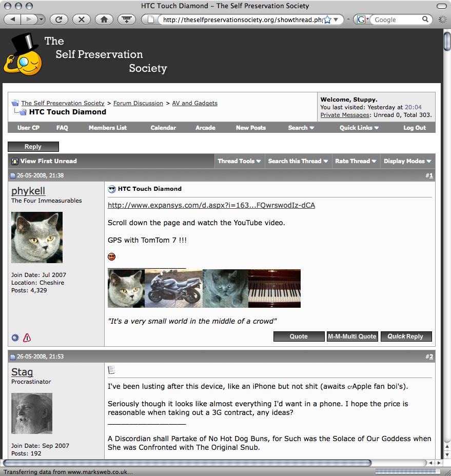Viewport: 451px width, 476px height.
Task: Open the post #2 permalink
Action: pos(430,356)
